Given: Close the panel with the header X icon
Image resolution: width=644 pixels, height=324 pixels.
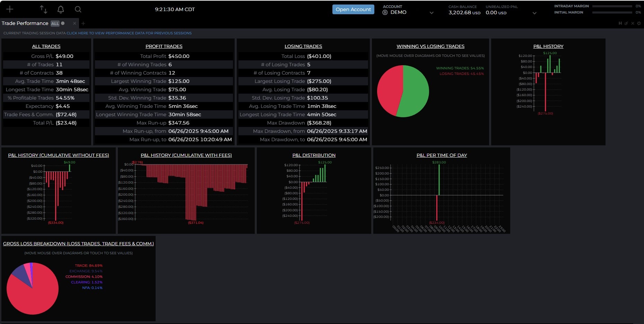Looking at the screenshot, I should [x=633, y=23].
